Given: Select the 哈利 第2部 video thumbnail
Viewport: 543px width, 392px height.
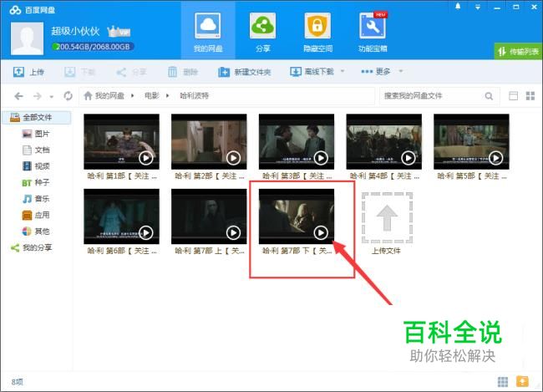Looking at the screenshot, I should coord(209,141).
